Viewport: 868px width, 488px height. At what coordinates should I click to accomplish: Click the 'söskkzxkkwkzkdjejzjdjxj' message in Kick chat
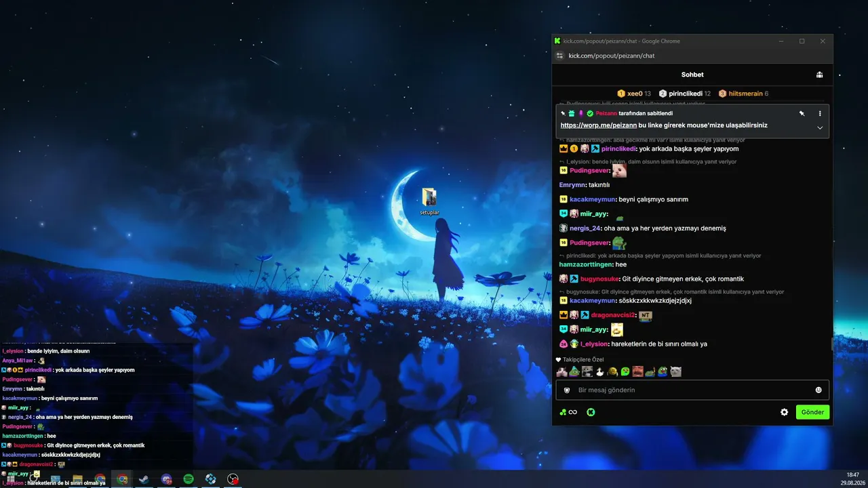655,300
